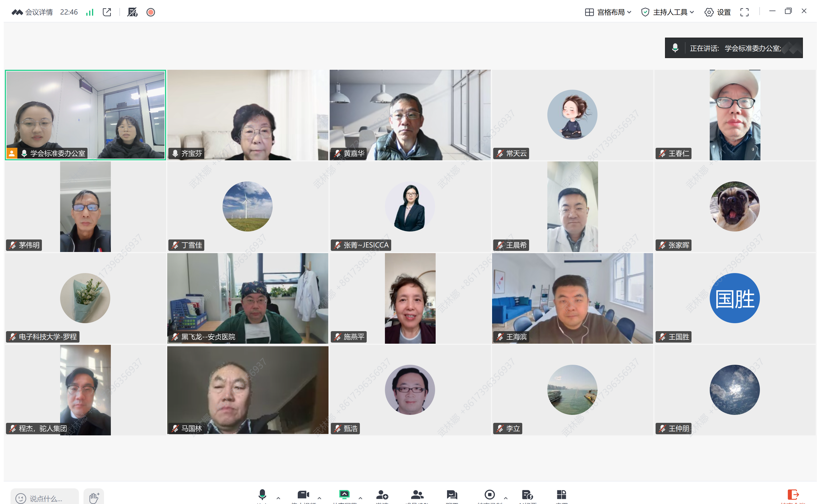Click the network signal strength bars
This screenshot has width=820, height=504.
[90, 12]
